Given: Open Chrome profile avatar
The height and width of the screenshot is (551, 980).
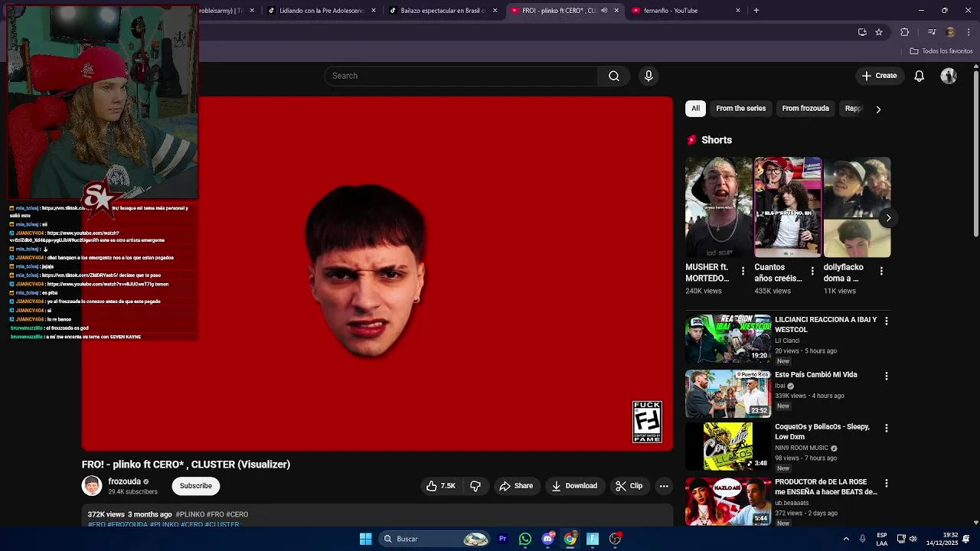Looking at the screenshot, I should tap(951, 32).
